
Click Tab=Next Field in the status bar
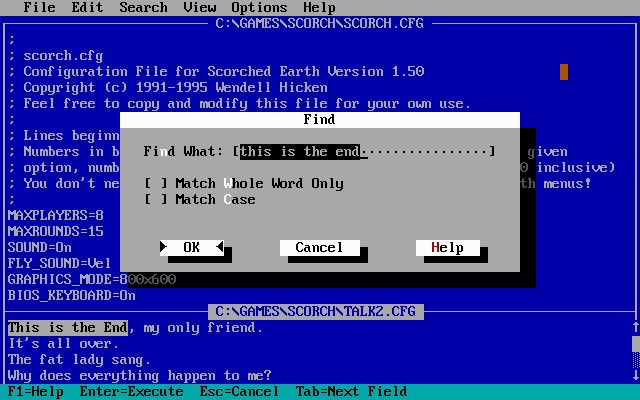click(351, 391)
